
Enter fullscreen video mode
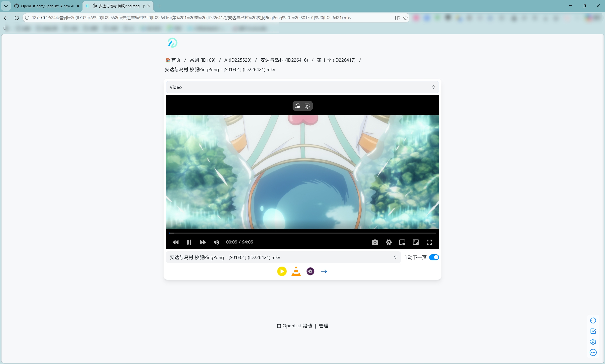coord(429,242)
